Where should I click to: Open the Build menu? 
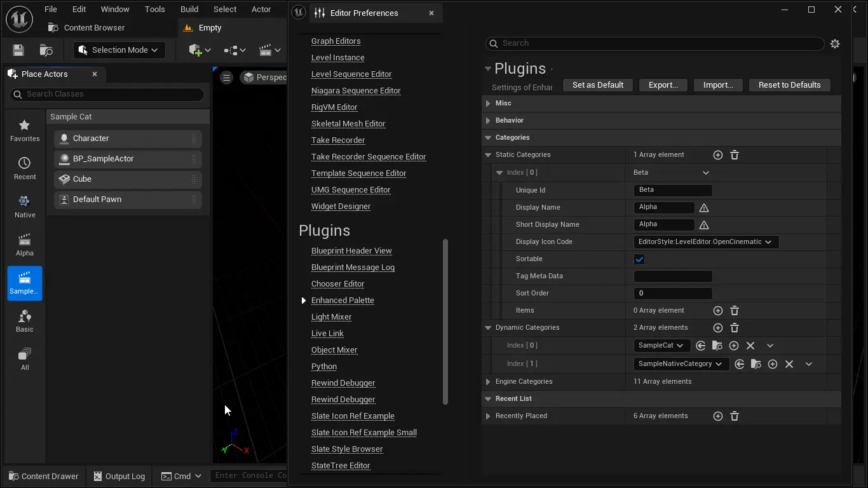click(189, 10)
